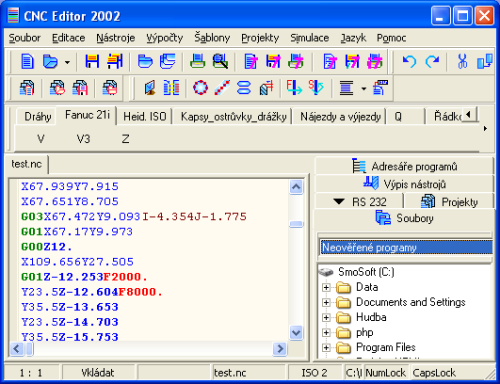Click the circle interpolation tool icon
The height and width of the screenshot is (384, 500).
coord(200,88)
